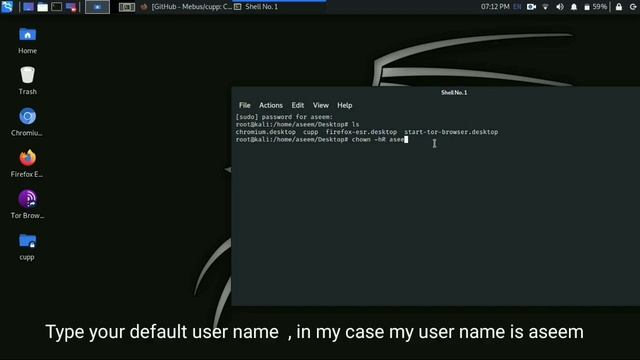This screenshot has height=360, width=640.
Task: Click the battery 59% indicator
Action: 595,7
